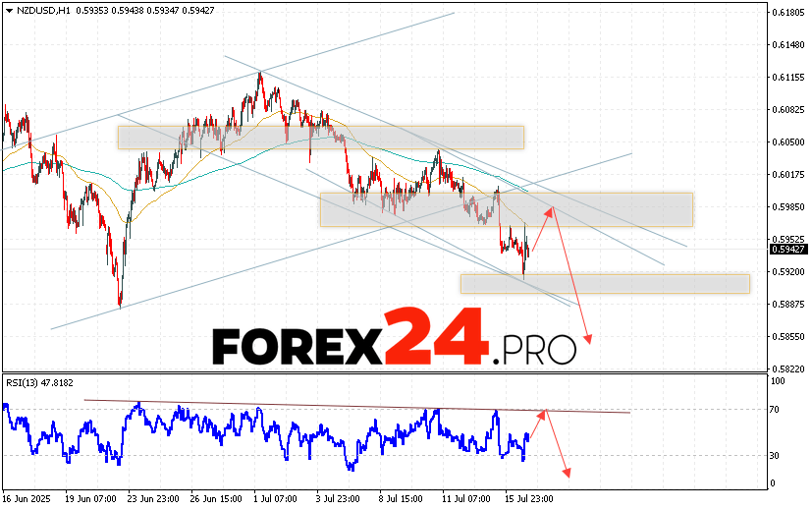The image size is (812, 510).
Task: Click the 0.58220 price axis label
Action: [787, 369]
